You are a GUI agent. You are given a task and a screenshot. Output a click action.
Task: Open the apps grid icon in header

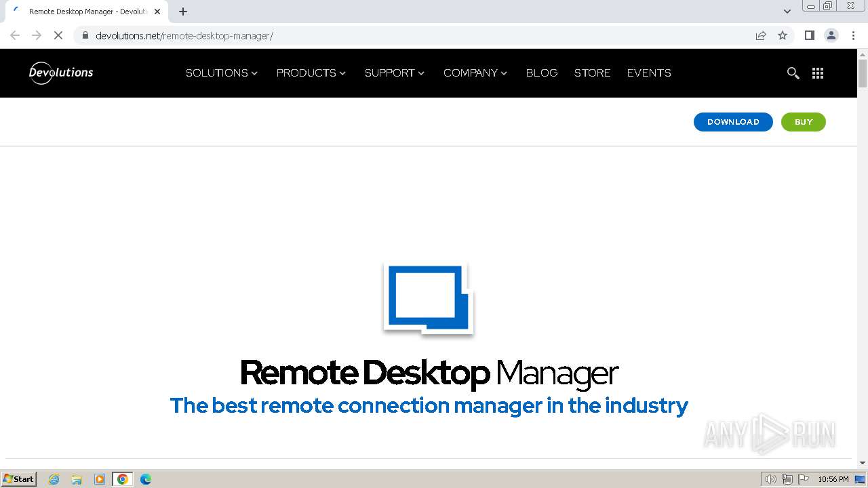tap(818, 73)
